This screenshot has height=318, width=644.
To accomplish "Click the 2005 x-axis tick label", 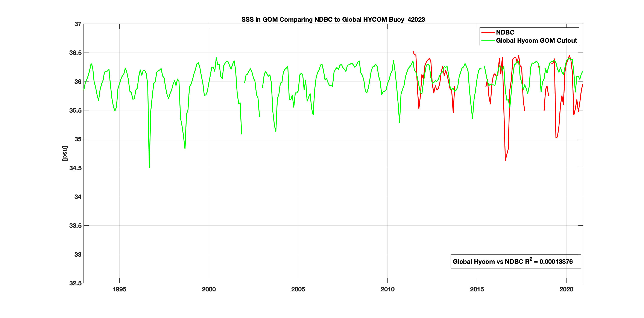I will 298,289.
